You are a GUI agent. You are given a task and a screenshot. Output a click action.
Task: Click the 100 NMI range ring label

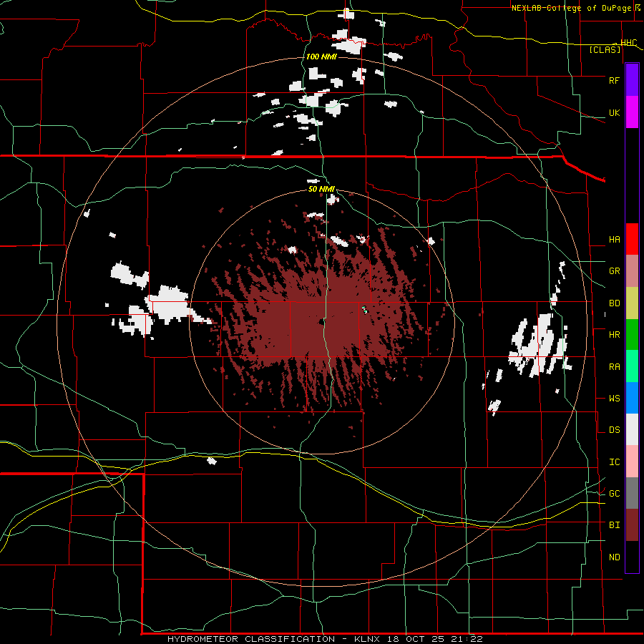click(321, 57)
